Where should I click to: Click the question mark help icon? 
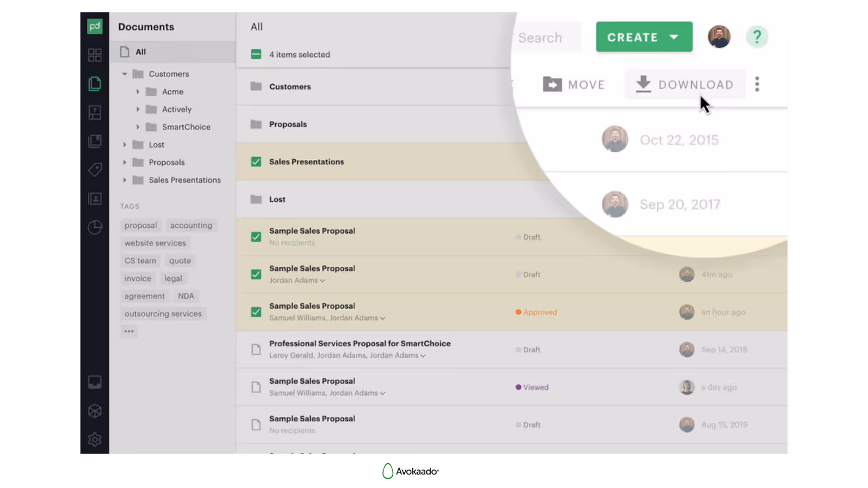coord(757,37)
